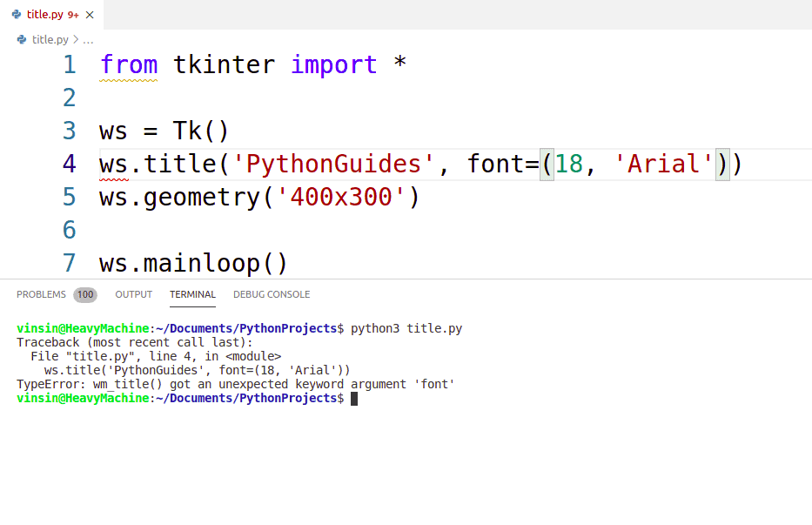The width and height of the screenshot is (812, 525).
Task: Click the 'Arial' string in the editor
Action: point(663,165)
